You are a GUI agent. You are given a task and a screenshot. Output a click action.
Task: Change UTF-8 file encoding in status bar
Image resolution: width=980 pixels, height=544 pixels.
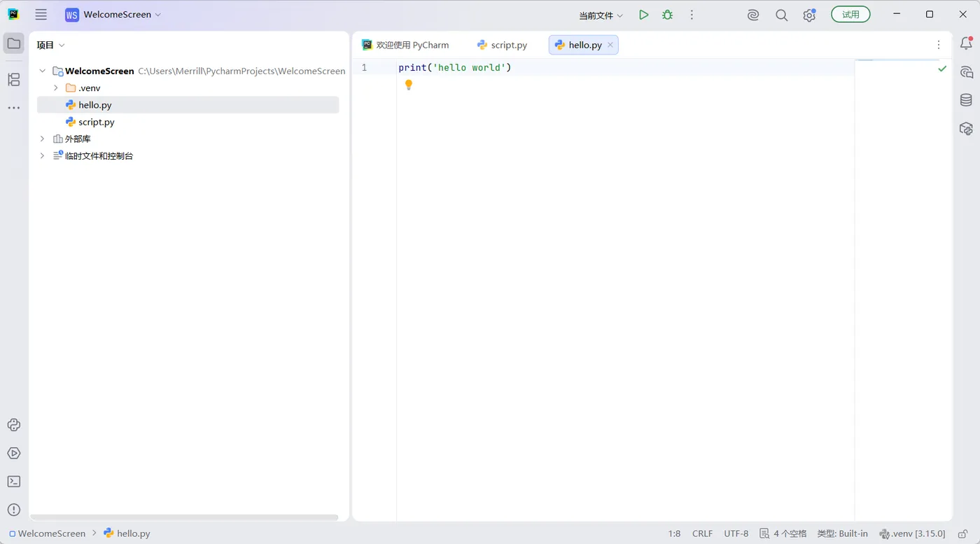(x=736, y=533)
